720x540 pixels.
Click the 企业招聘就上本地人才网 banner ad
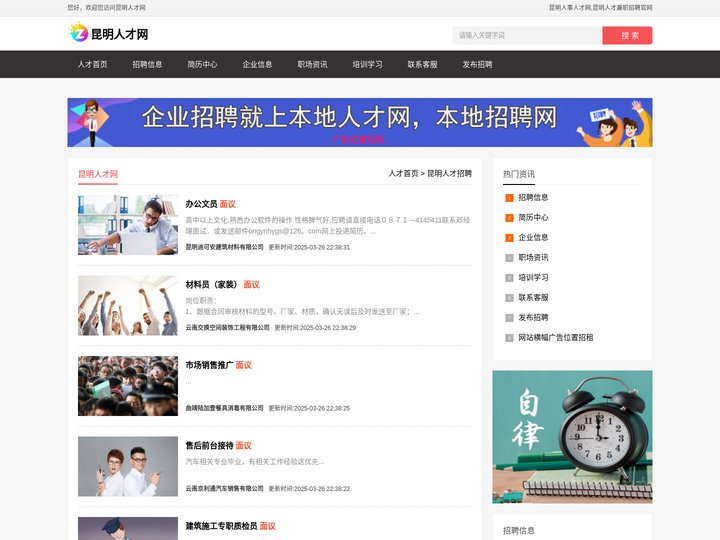[360, 122]
